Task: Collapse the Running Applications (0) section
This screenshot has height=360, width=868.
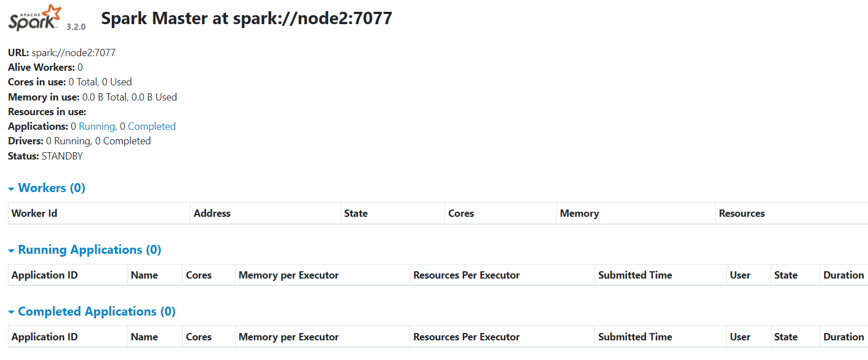Action: (84, 249)
